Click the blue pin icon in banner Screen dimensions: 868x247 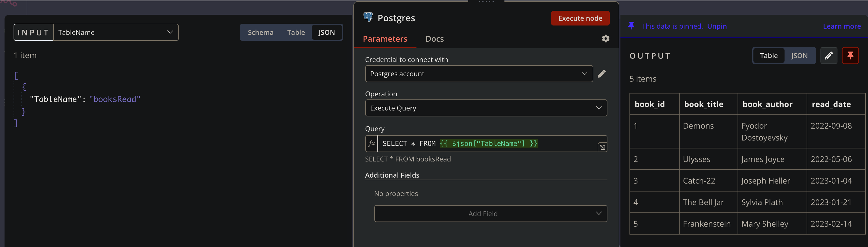(x=631, y=26)
